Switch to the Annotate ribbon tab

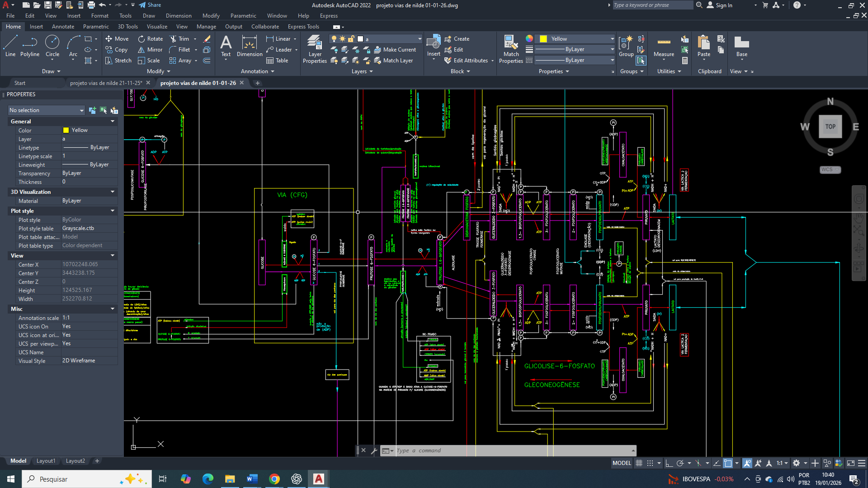pos(63,27)
